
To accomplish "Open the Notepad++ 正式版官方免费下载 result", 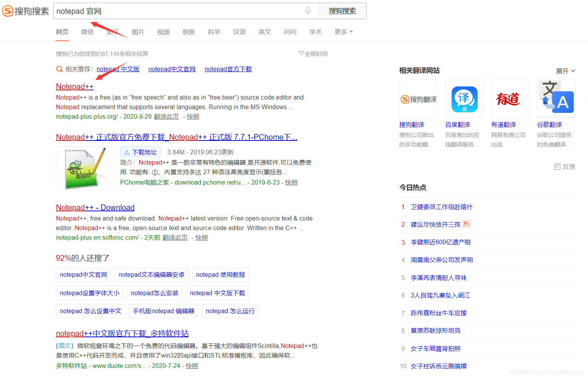I will [x=176, y=137].
